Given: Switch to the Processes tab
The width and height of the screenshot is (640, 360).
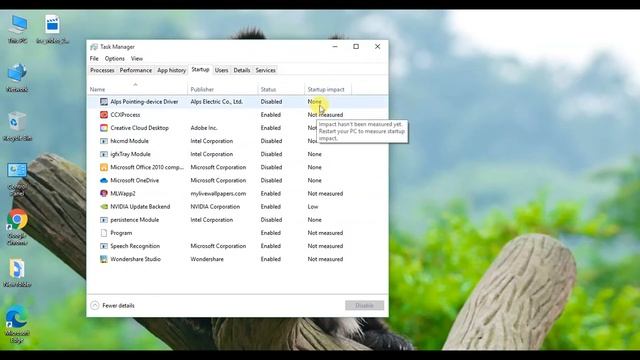Looking at the screenshot, I should [102, 70].
